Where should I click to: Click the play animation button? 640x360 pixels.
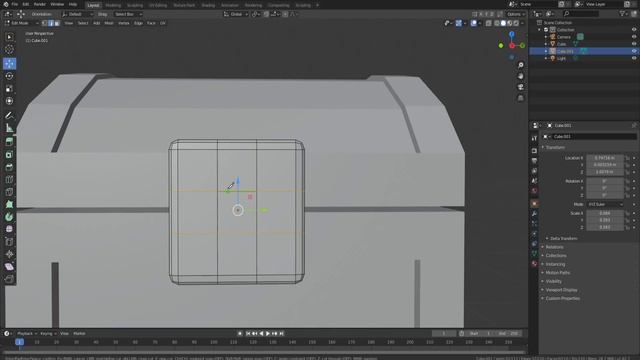click(x=268, y=333)
